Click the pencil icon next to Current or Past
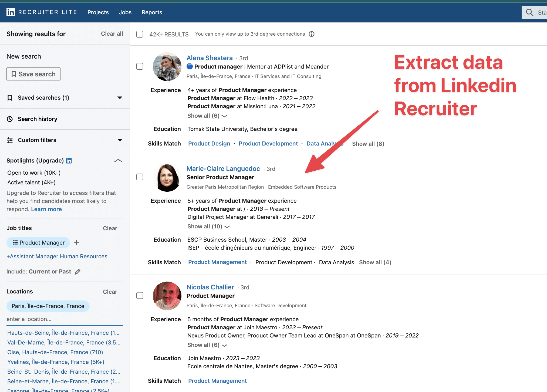The width and height of the screenshot is (547, 392). pos(78,272)
